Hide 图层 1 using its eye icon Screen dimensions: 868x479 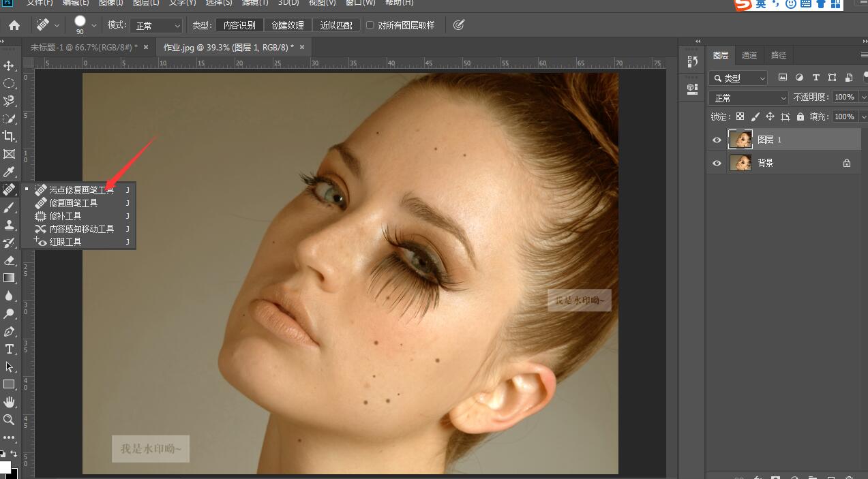pos(717,140)
